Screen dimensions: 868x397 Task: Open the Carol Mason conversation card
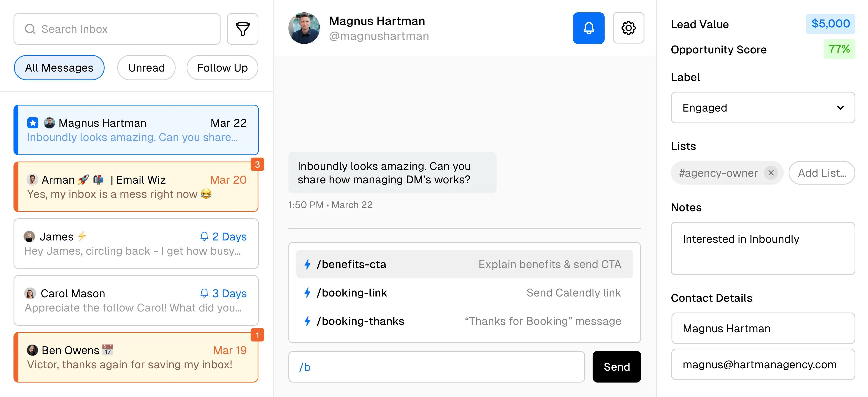136,300
